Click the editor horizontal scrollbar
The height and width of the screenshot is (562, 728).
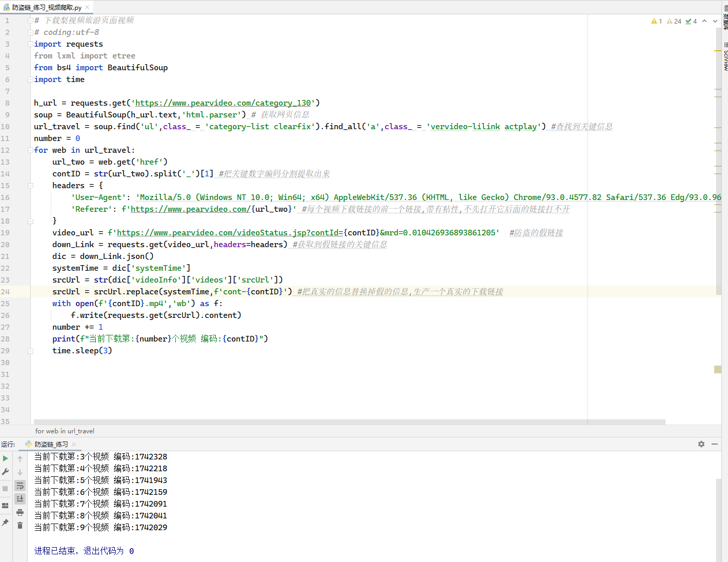[x=349, y=422]
